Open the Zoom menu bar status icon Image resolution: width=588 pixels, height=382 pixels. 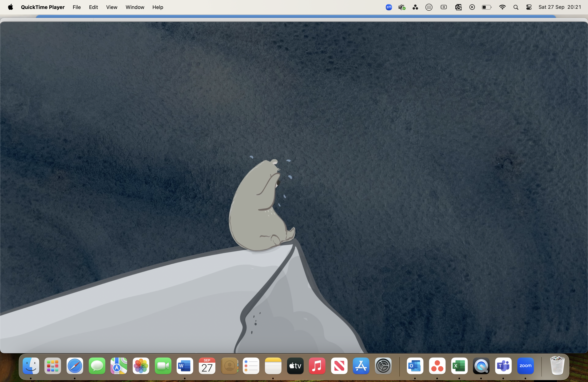[389, 7]
